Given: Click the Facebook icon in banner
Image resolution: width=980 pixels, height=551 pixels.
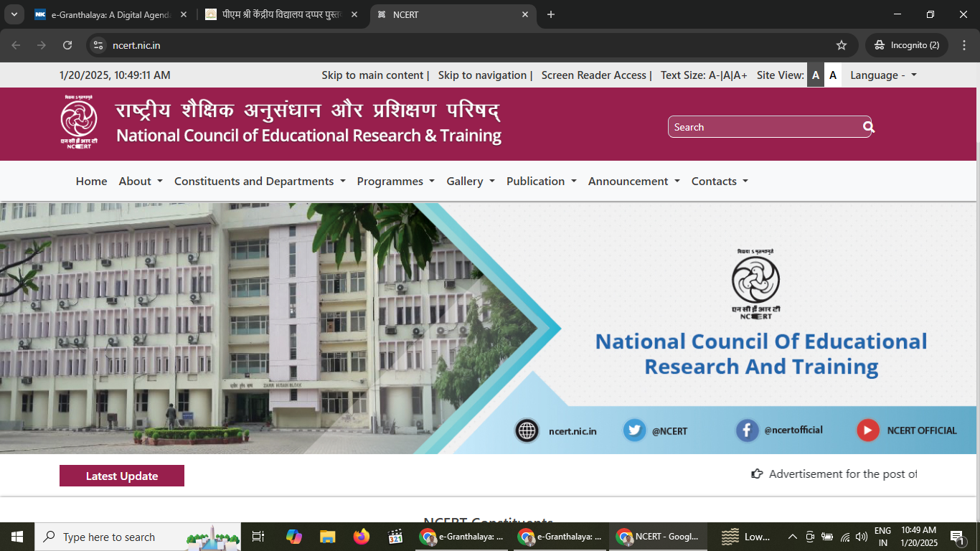Looking at the screenshot, I should [747, 430].
